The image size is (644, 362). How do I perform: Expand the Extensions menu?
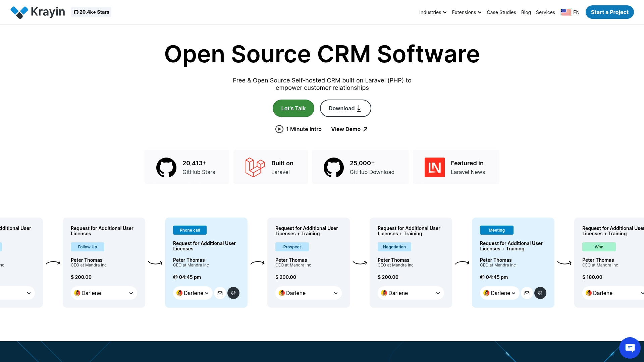pyautogui.click(x=466, y=12)
